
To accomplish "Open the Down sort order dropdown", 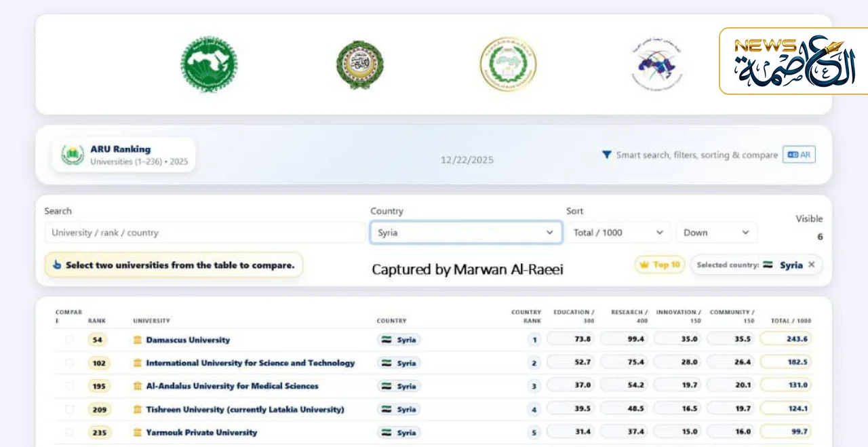I will click(x=716, y=233).
